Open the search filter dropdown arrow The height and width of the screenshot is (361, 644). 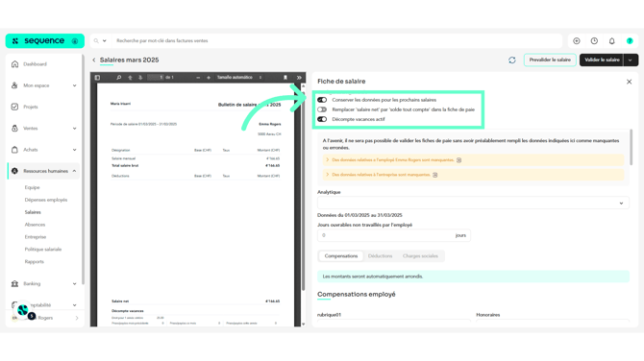105,41
